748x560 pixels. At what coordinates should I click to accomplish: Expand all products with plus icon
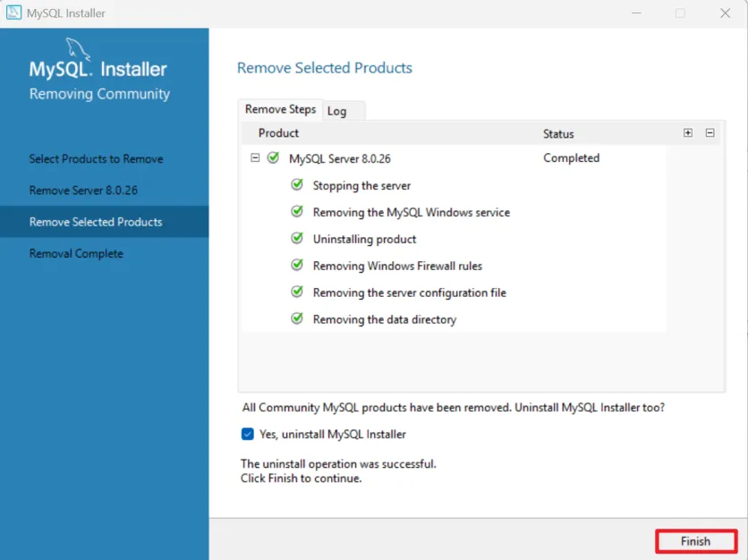pos(688,133)
